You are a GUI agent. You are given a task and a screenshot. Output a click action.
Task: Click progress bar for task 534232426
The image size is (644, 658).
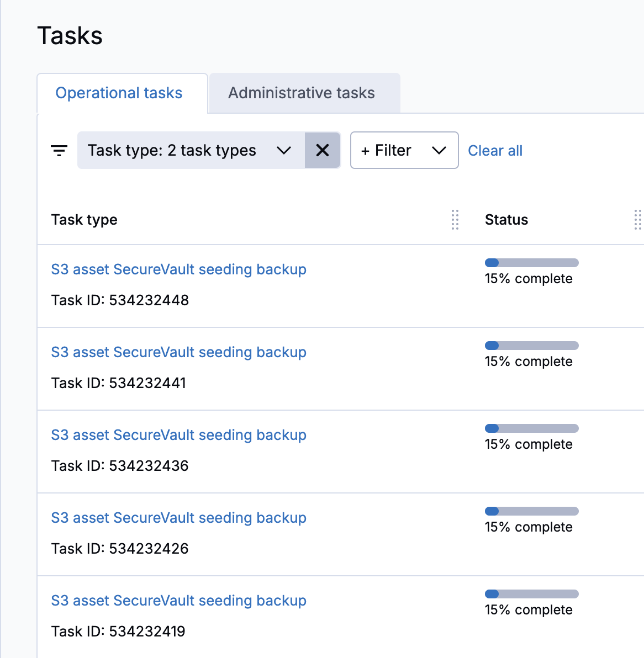[531, 511]
